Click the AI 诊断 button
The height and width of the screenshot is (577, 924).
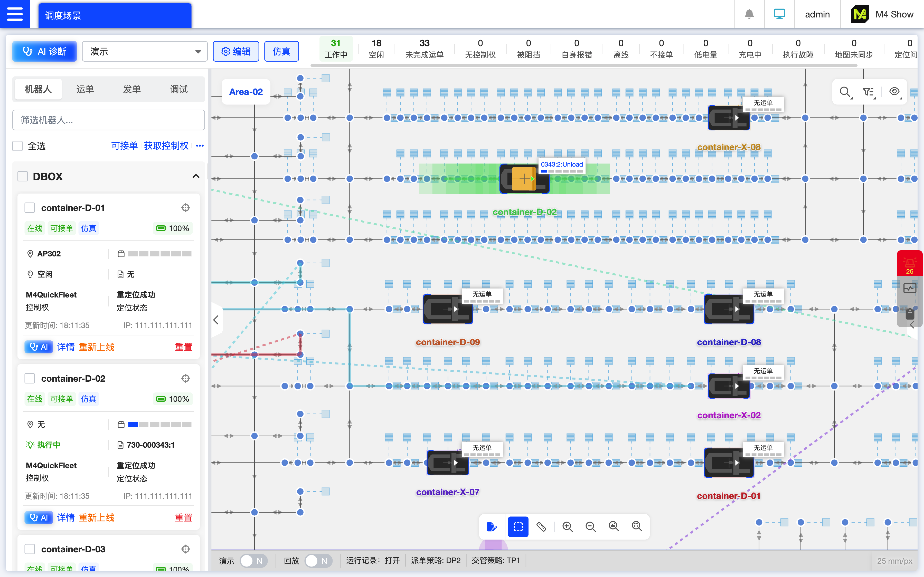pos(45,52)
